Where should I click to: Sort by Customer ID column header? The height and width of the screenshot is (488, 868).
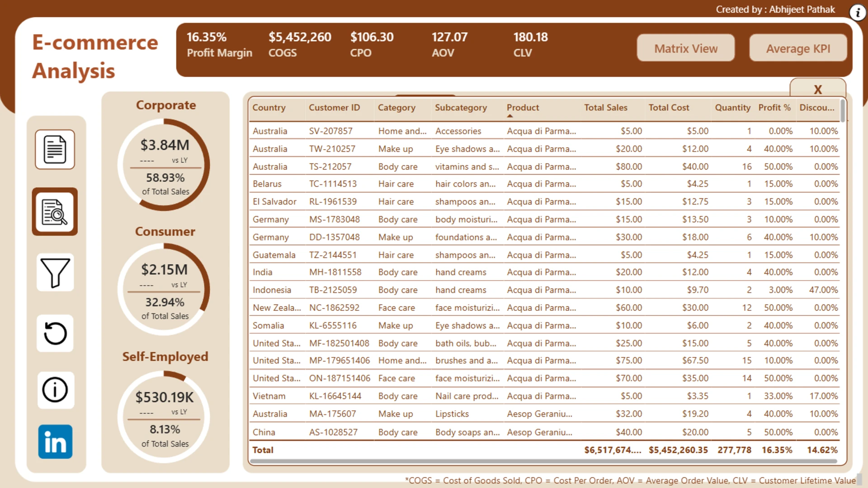pos(335,108)
